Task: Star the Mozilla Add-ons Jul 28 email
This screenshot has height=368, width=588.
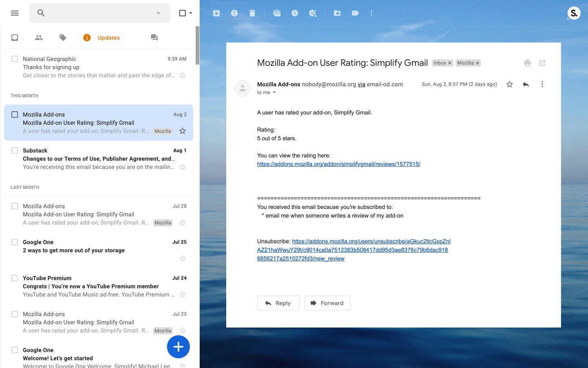Action: coord(183,222)
